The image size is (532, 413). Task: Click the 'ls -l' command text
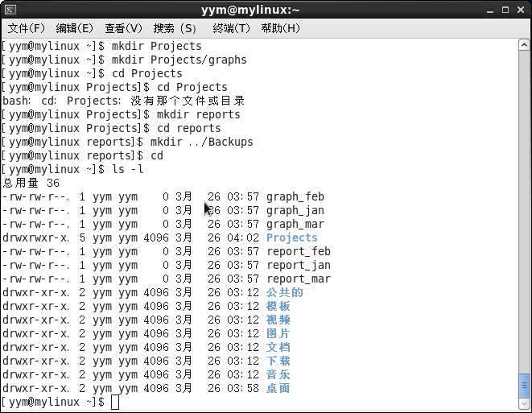point(128,169)
